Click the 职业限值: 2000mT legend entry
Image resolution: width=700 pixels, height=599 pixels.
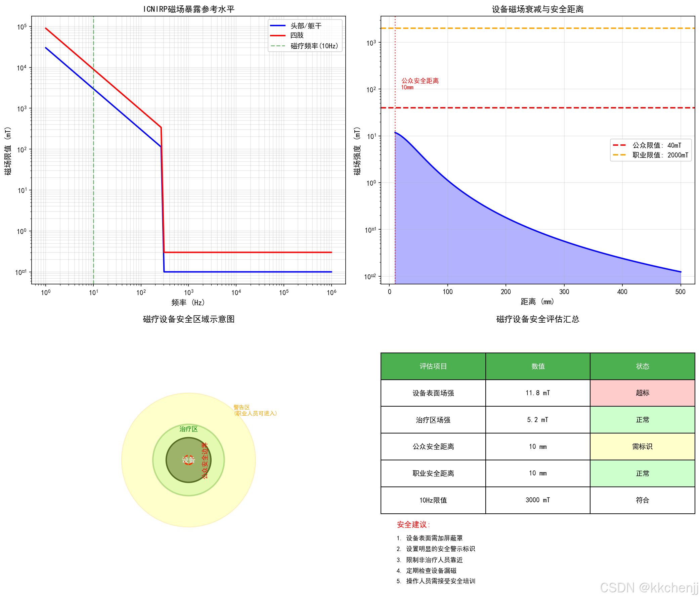pos(660,155)
